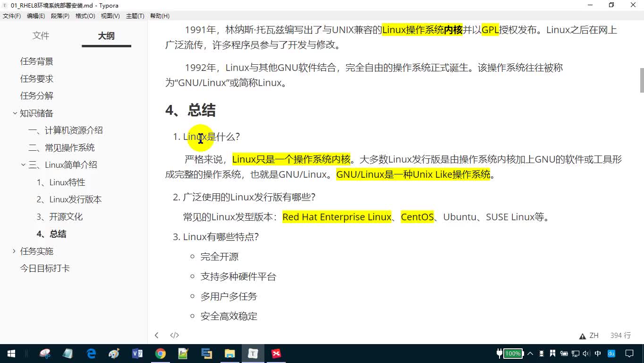Jump to 任务要求 in the outline

pos(36,78)
